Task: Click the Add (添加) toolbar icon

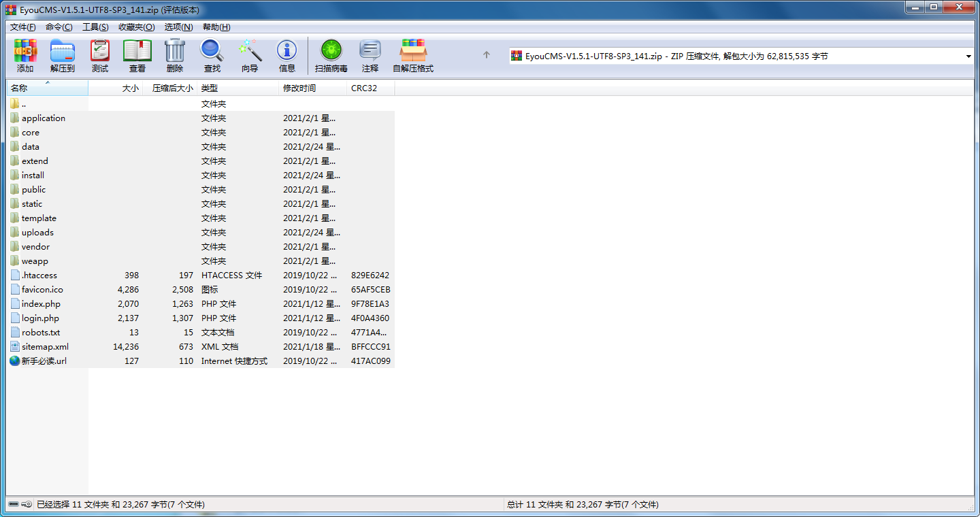Action: 25,56
